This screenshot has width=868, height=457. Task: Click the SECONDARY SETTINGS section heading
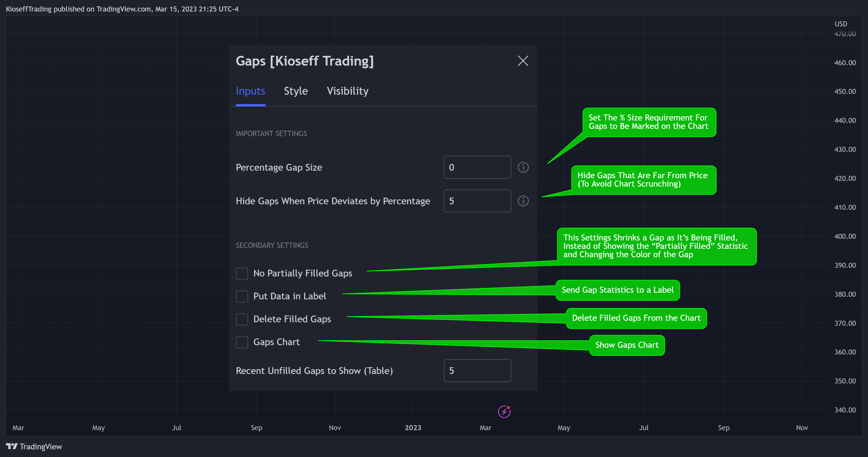click(x=272, y=245)
